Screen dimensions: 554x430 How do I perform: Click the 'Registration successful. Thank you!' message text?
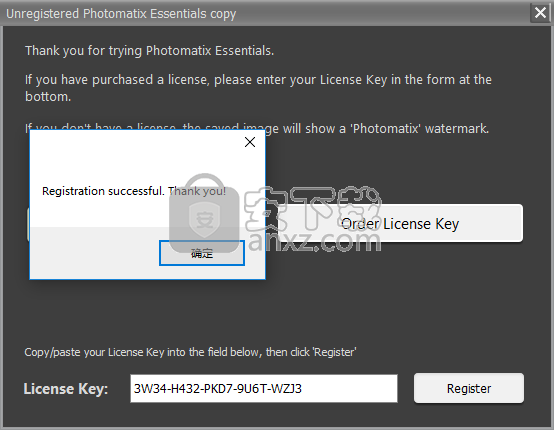coord(134,191)
